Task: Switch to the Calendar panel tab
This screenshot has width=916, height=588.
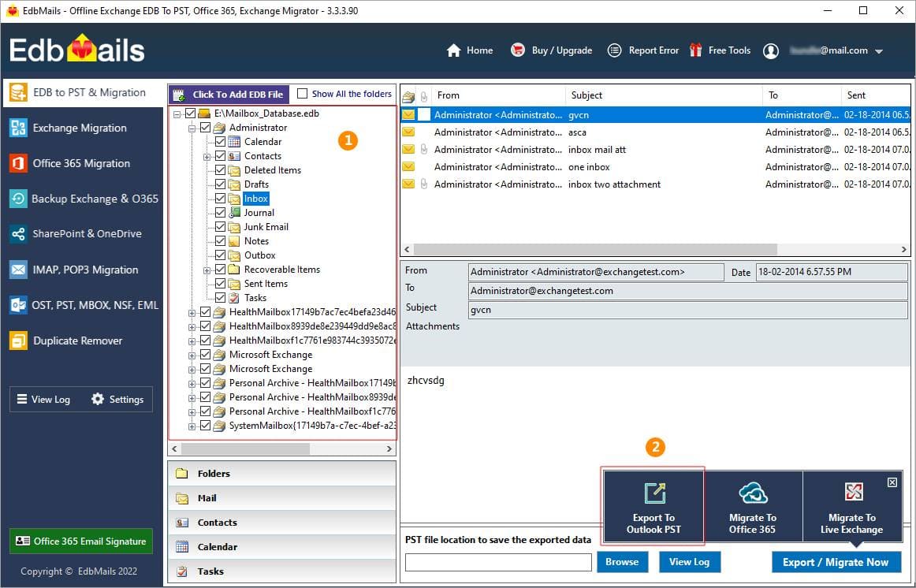Action: [281, 547]
